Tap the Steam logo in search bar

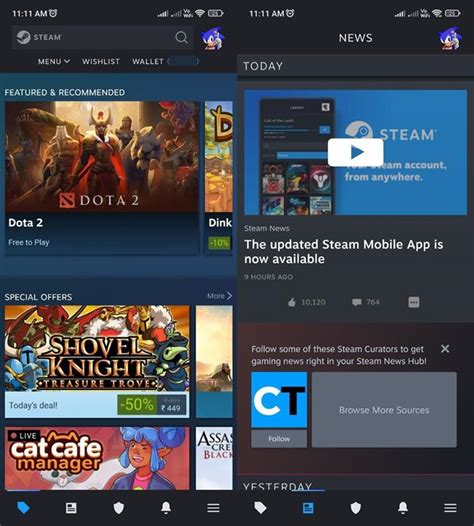(23, 37)
